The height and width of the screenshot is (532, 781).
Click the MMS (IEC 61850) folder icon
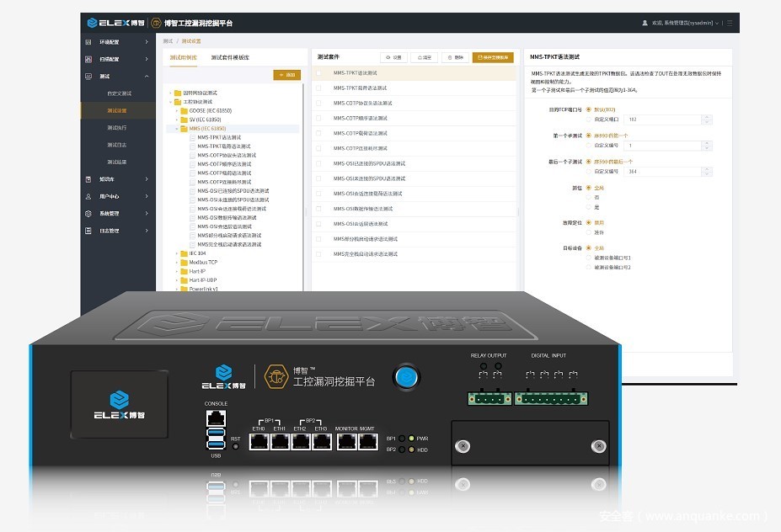(184, 129)
